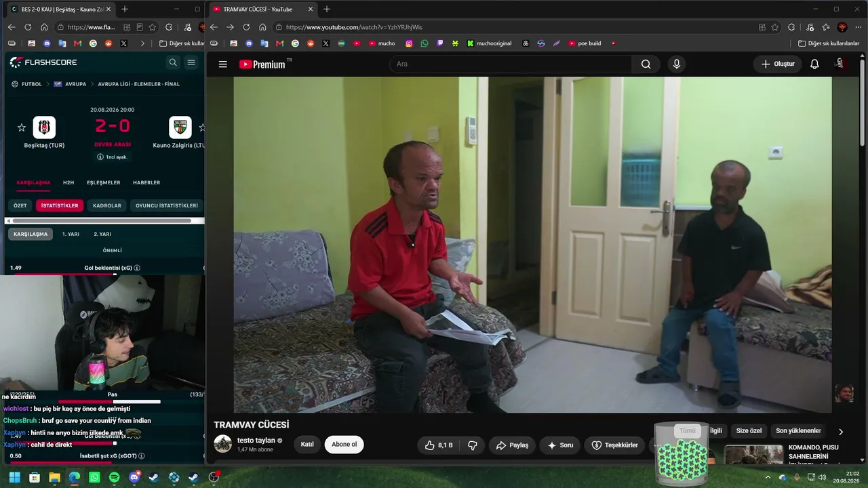This screenshot has height=488, width=868.
Task: Like the TRAMVAY CÜCESİ video
Action: pyautogui.click(x=438, y=445)
